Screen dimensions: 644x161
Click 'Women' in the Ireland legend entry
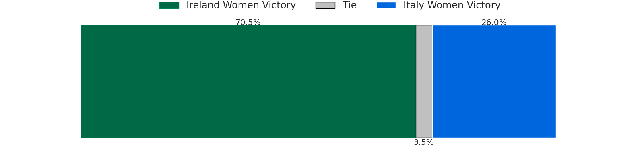click(x=240, y=5)
